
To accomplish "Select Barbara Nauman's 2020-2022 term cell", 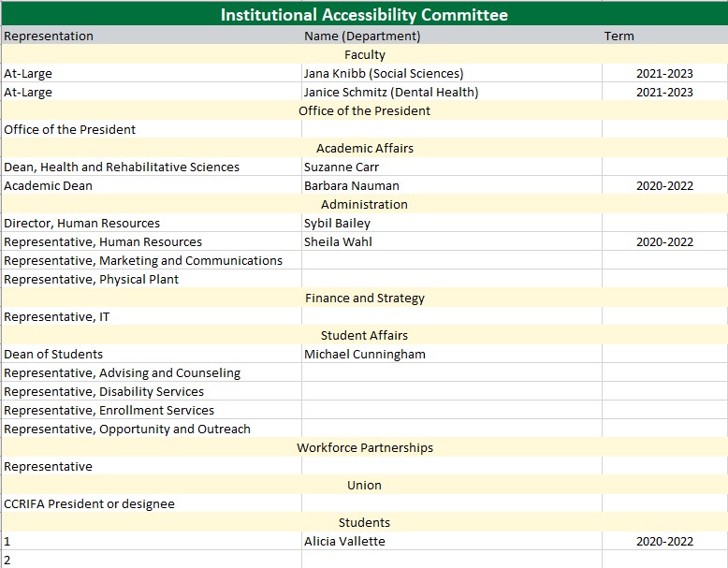I will point(664,185).
